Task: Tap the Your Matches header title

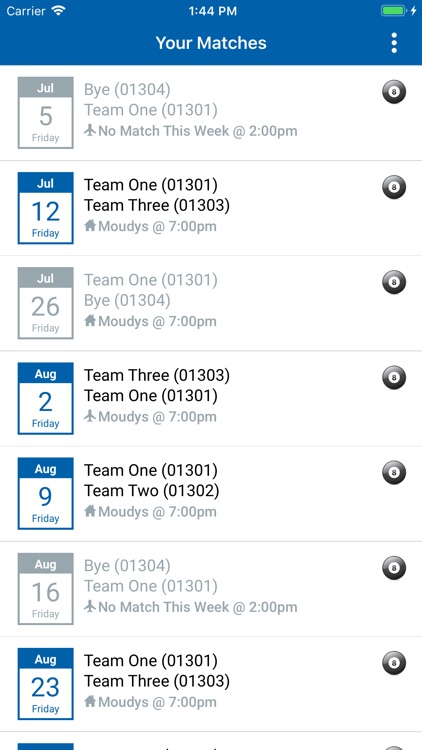Action: point(211,43)
